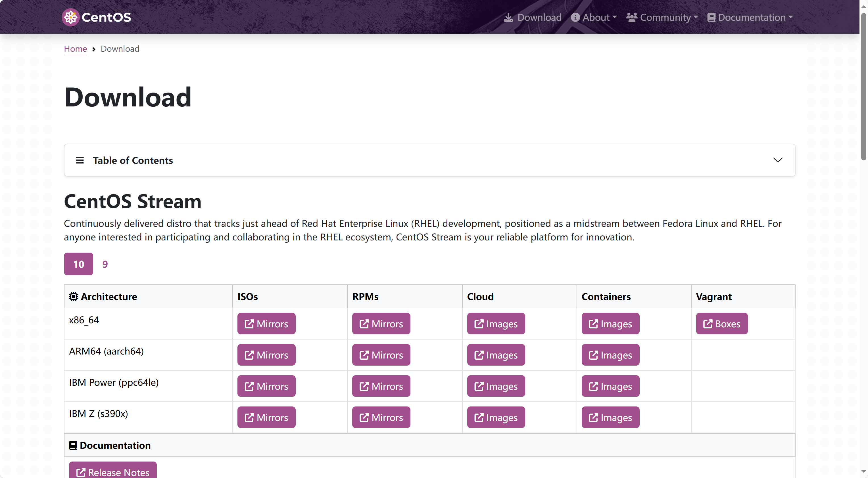Click the Architecture chip icon in table header
Viewport: 868px width, 478px height.
pos(74,296)
